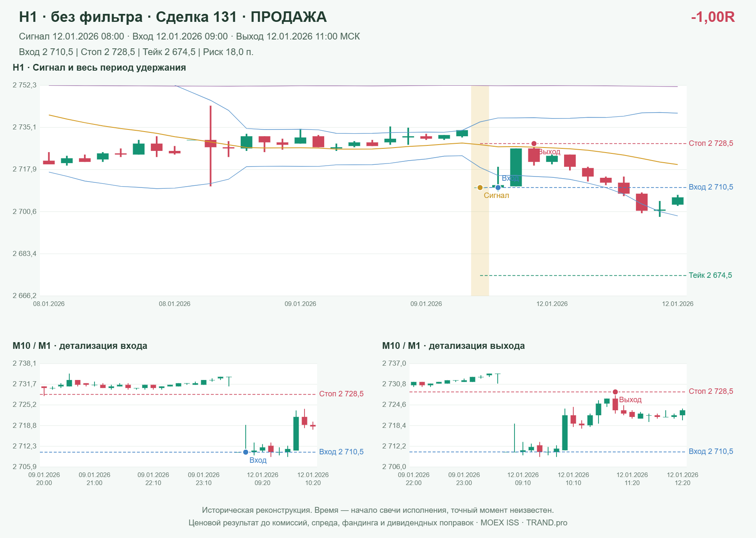Select the blue Вход marker dot on H1 chart
756x538 pixels.
coord(498,187)
